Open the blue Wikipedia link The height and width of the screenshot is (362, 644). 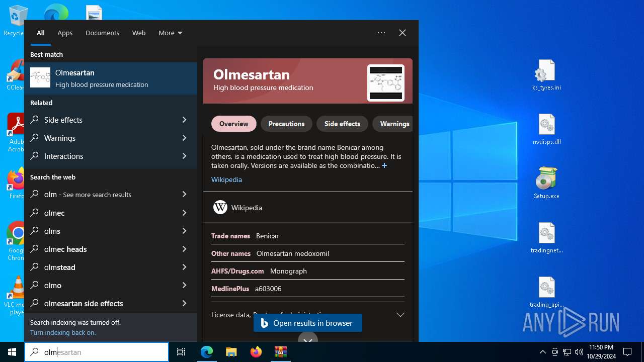click(226, 179)
